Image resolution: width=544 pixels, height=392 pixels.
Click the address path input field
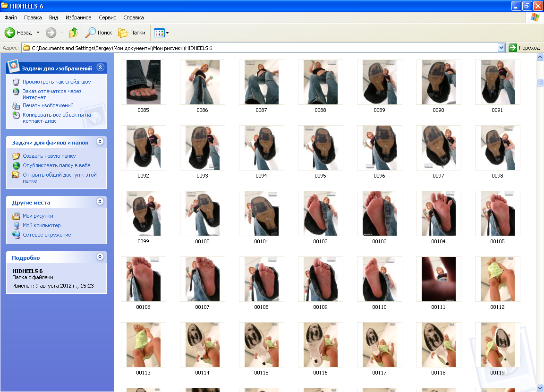tap(260, 48)
